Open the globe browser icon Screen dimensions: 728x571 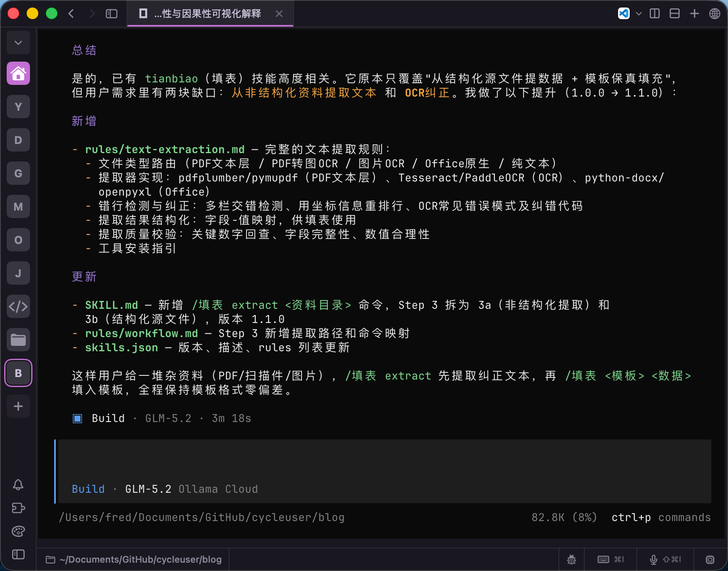pyautogui.click(x=715, y=14)
